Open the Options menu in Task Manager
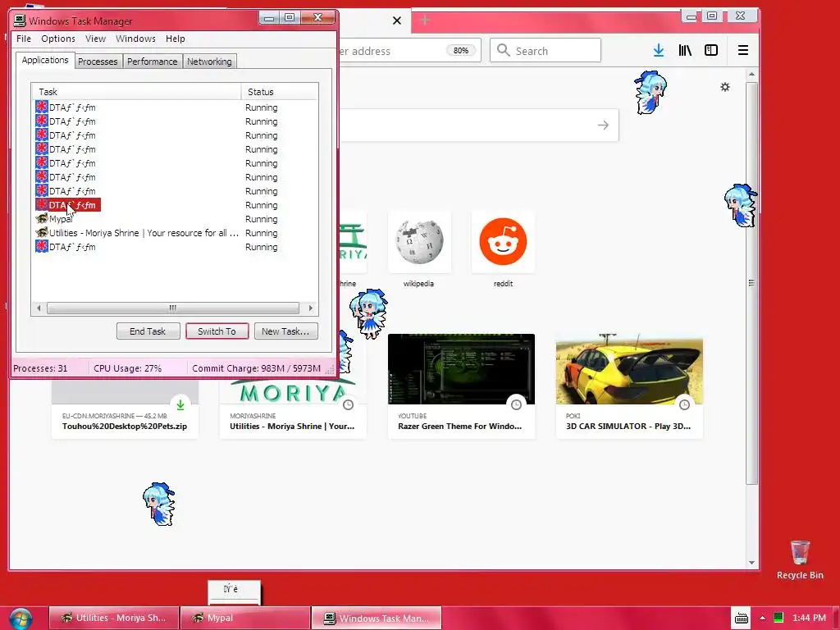Image resolution: width=840 pixels, height=630 pixels. [58, 39]
